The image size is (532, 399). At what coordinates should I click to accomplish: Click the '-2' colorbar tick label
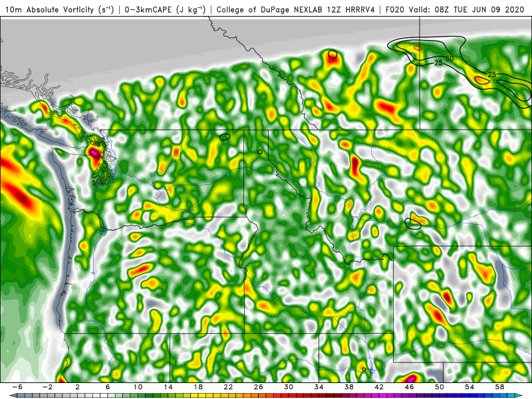[x=47, y=387]
